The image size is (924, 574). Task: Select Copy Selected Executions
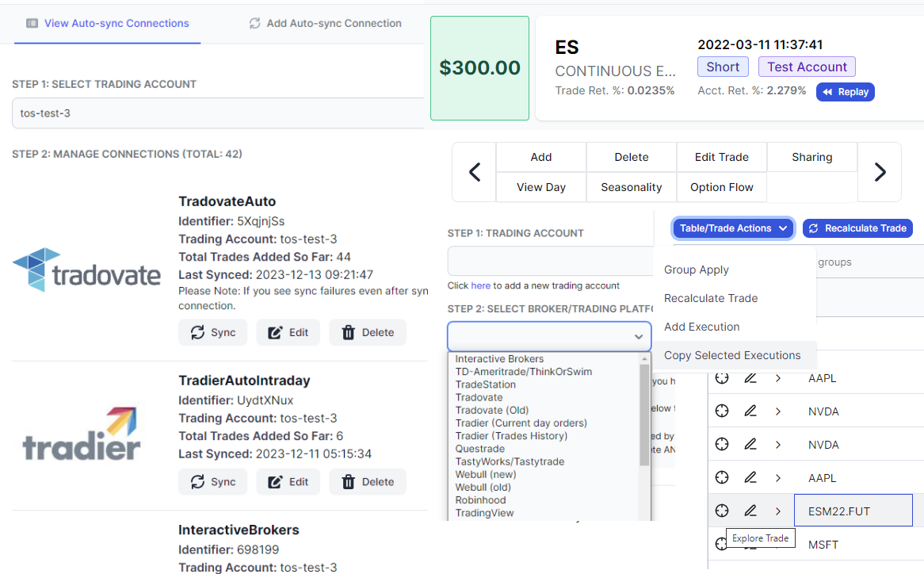point(732,355)
